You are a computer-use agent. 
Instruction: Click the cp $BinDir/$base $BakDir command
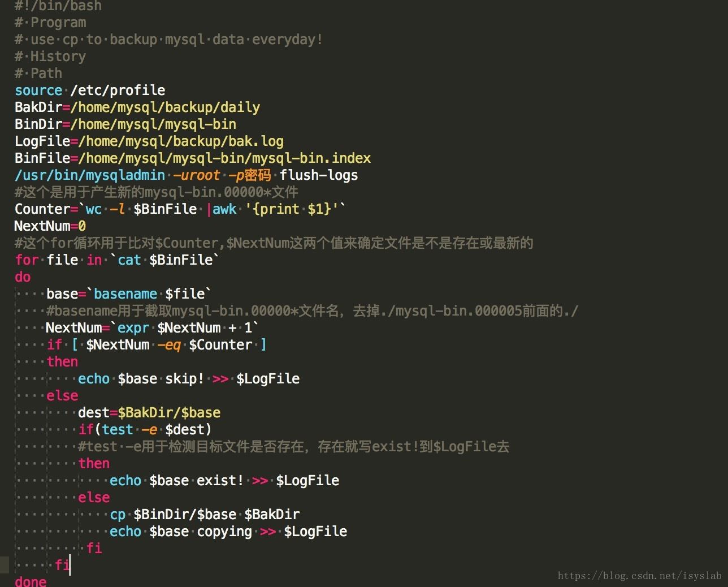coord(206,514)
